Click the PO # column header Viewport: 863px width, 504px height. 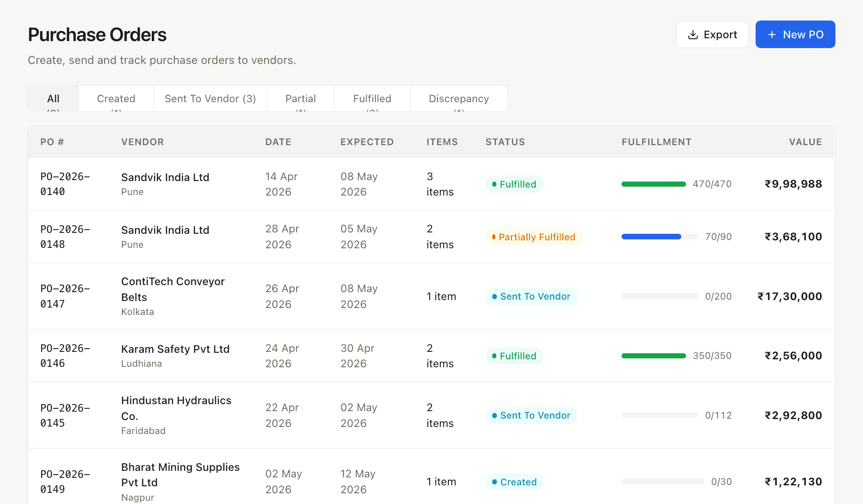[52, 142]
